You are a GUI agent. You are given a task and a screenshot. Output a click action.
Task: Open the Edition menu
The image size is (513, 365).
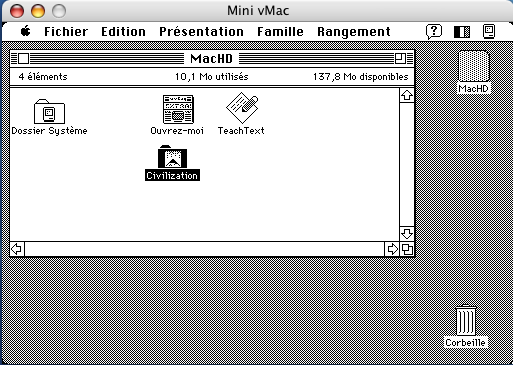(x=123, y=32)
